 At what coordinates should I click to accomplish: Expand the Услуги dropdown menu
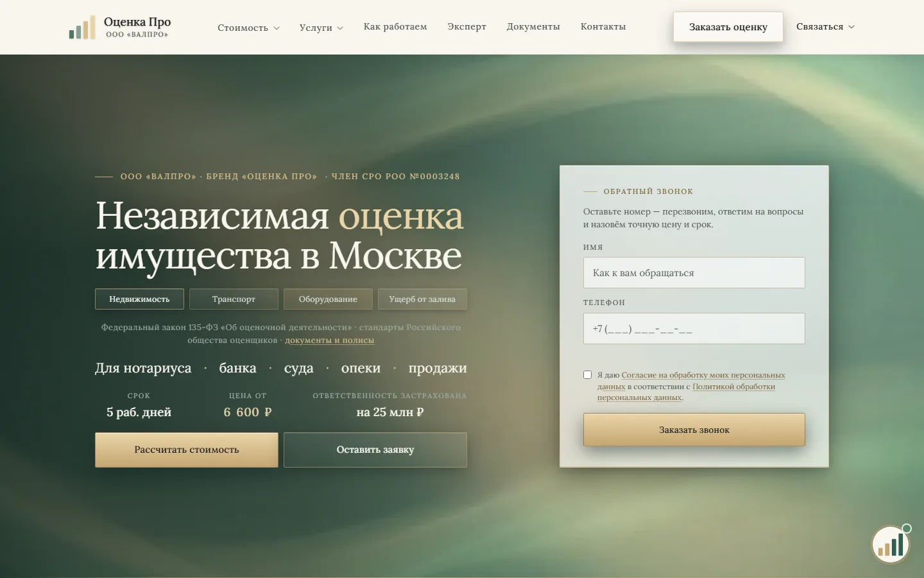321,28
